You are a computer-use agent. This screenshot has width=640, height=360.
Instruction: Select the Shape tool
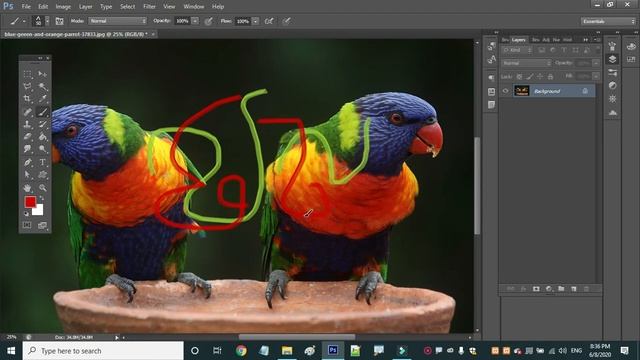pos(42,175)
